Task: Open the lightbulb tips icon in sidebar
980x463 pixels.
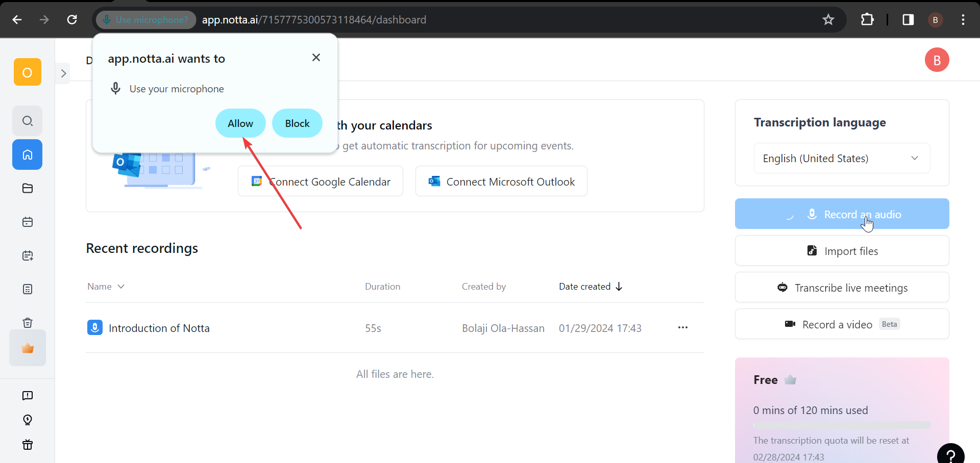Action: pos(28,420)
